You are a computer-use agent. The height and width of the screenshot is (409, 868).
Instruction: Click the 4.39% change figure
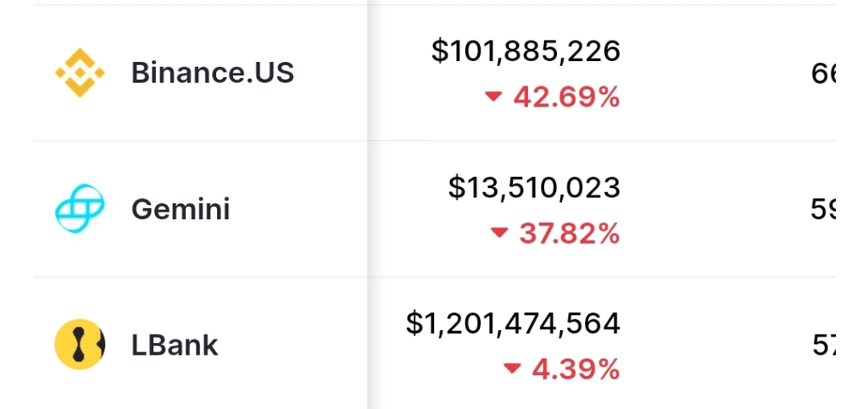point(576,369)
